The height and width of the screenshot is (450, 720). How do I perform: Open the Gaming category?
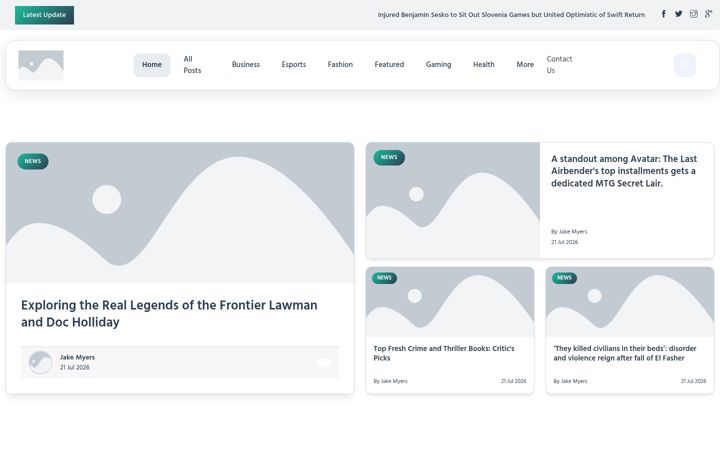point(438,65)
